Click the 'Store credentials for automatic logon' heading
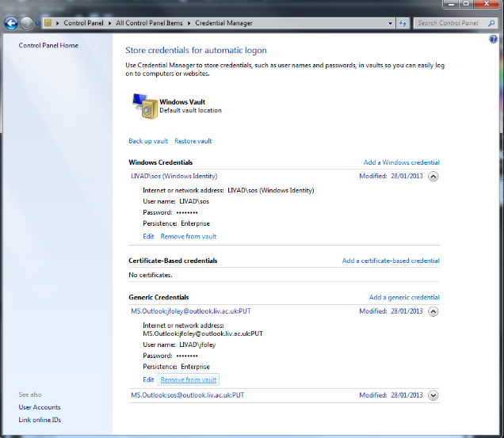The height and width of the screenshot is (438, 504). click(196, 51)
